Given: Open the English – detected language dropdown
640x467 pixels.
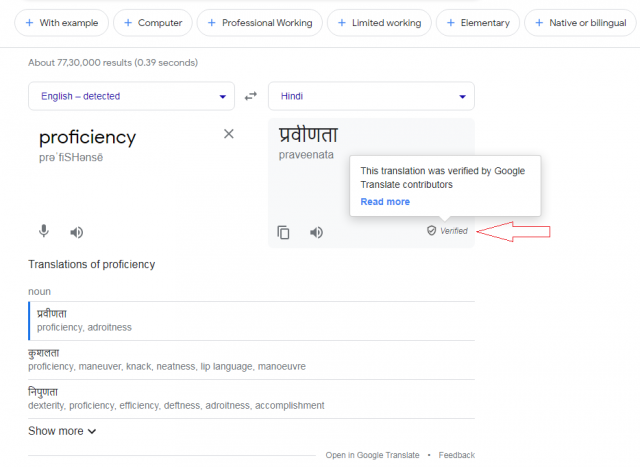Looking at the screenshot, I should pos(131,96).
